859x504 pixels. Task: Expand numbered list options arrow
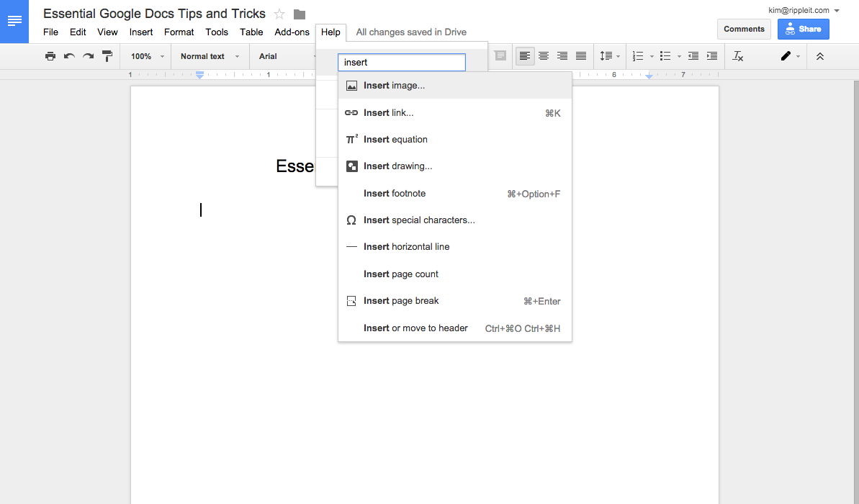tap(652, 56)
